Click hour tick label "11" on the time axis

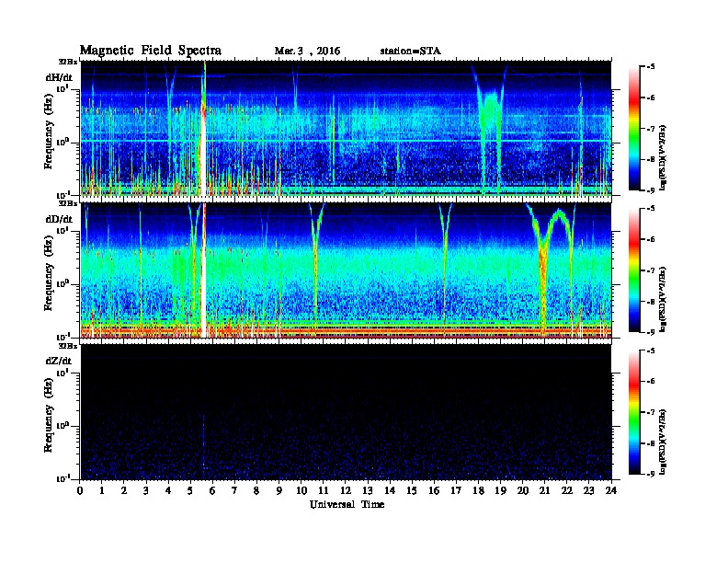click(324, 491)
